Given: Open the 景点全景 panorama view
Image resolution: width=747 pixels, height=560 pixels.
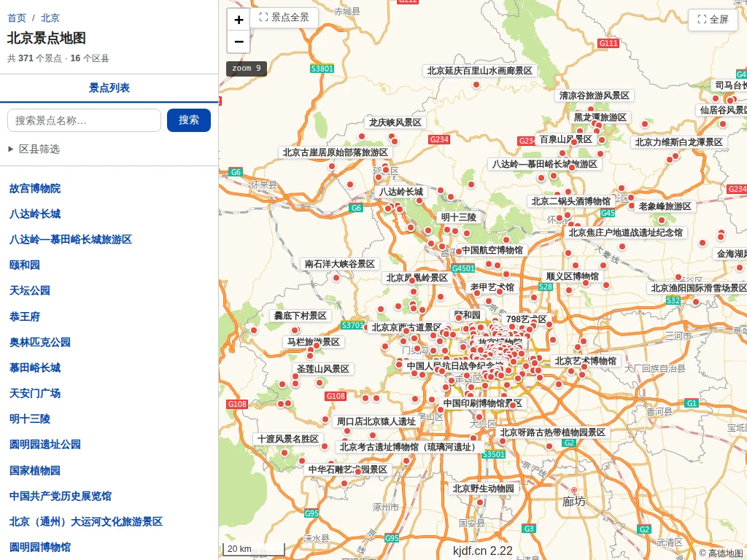Looking at the screenshot, I should tap(285, 17).
